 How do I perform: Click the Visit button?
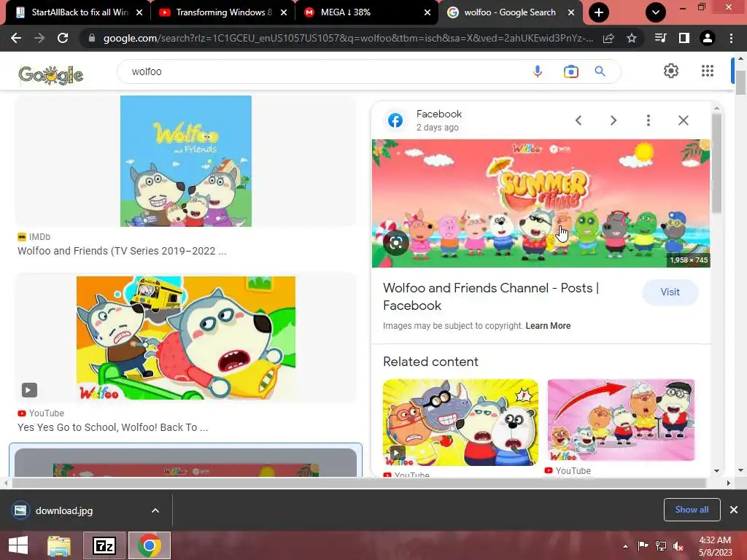tap(670, 292)
